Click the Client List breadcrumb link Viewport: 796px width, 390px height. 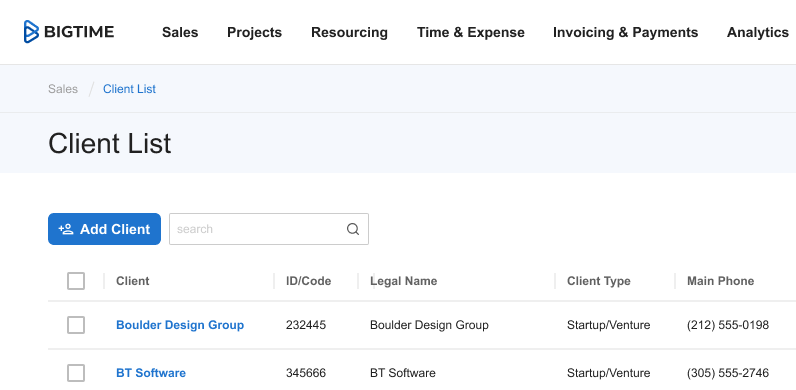[x=129, y=89]
